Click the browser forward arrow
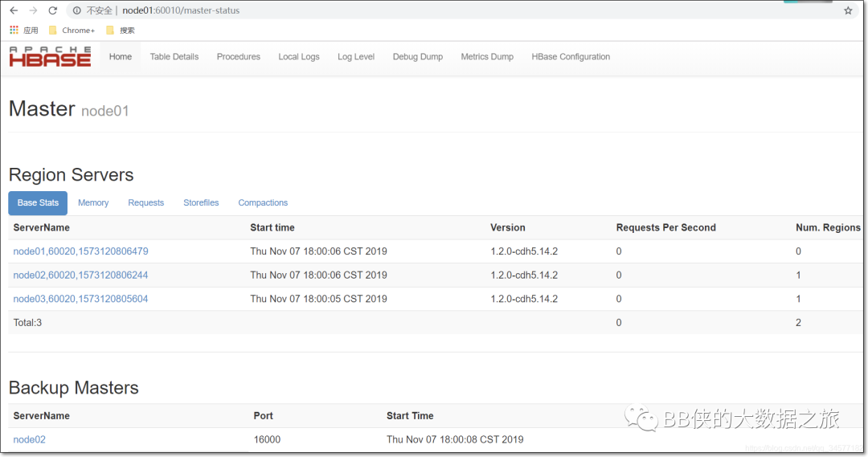 (x=33, y=10)
